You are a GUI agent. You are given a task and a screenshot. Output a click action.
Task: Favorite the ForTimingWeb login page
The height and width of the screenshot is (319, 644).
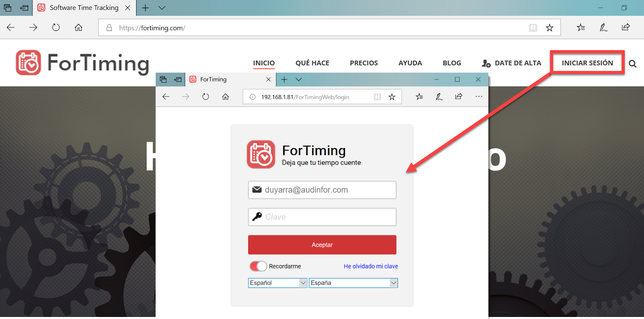392,97
